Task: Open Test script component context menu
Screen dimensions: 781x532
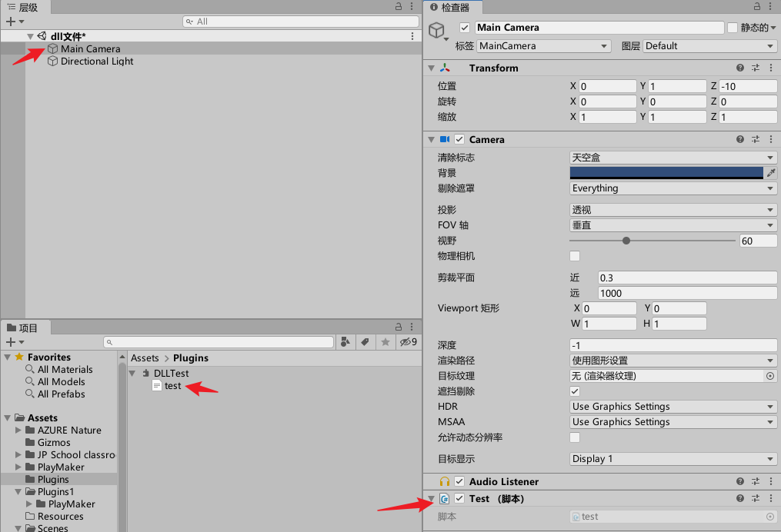Action: point(770,498)
